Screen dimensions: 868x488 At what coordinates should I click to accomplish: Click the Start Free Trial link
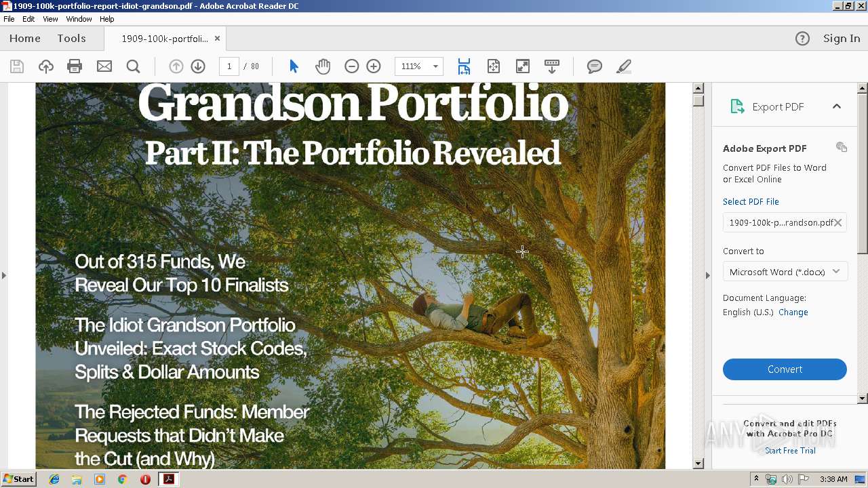(790, 451)
